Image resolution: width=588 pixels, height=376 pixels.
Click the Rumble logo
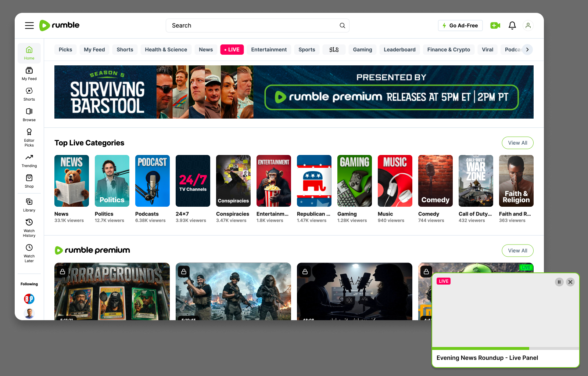click(60, 25)
